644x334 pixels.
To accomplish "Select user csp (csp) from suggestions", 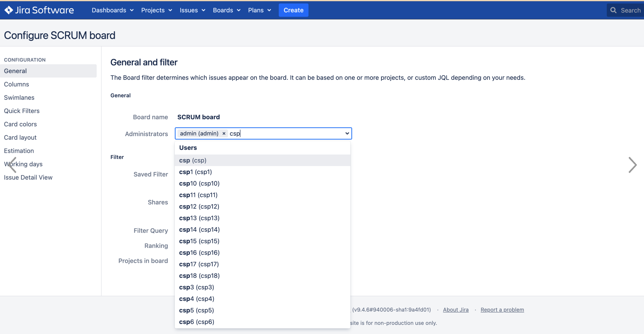I will tap(193, 160).
